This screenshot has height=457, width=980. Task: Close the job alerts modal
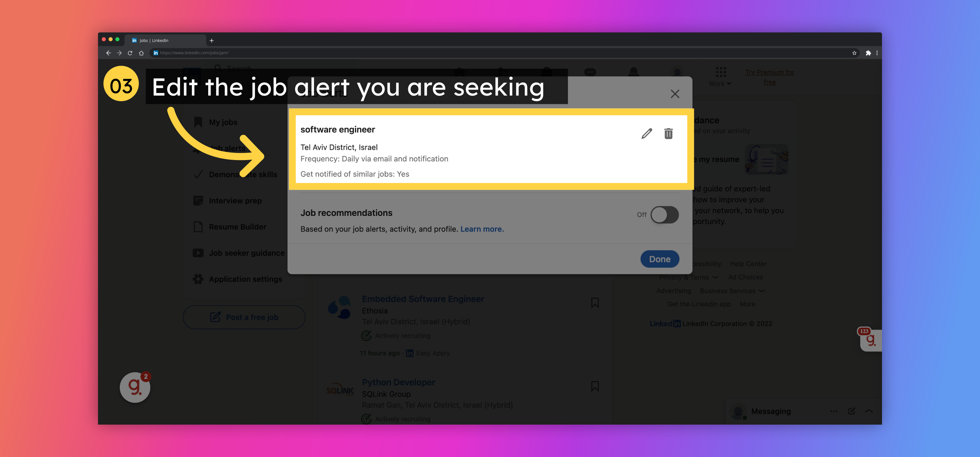coord(675,94)
